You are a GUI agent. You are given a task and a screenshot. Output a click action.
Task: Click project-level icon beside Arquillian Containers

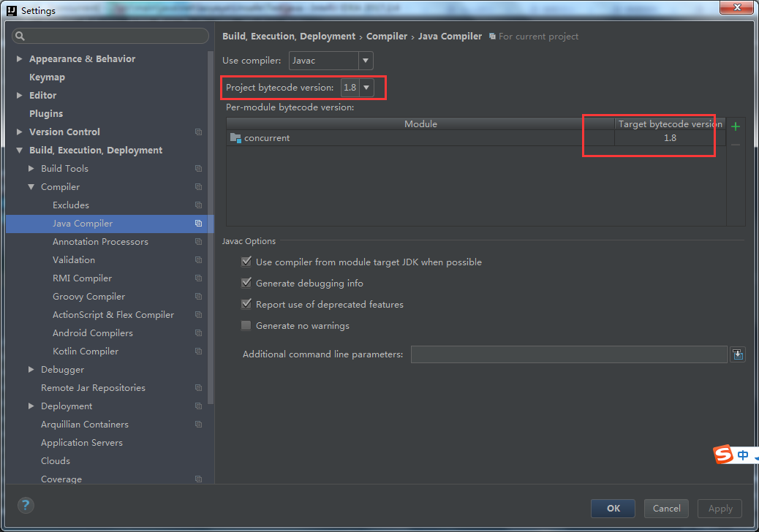coord(198,424)
